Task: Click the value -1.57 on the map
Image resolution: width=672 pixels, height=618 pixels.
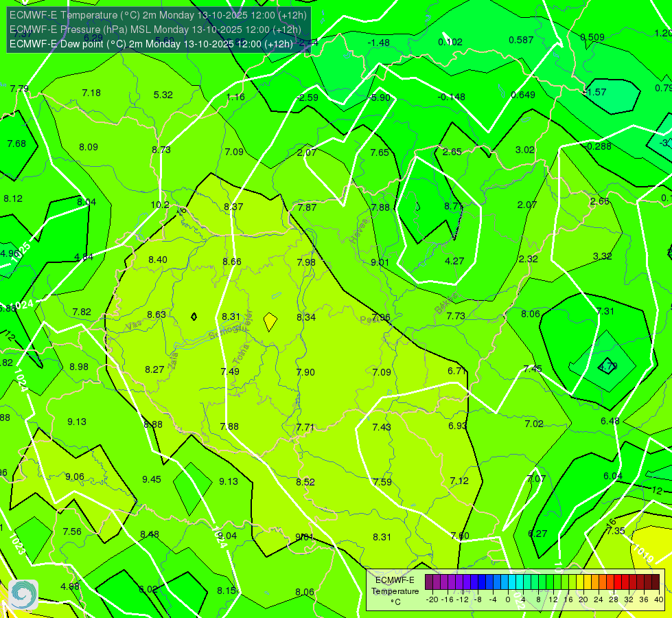Action: (x=595, y=92)
